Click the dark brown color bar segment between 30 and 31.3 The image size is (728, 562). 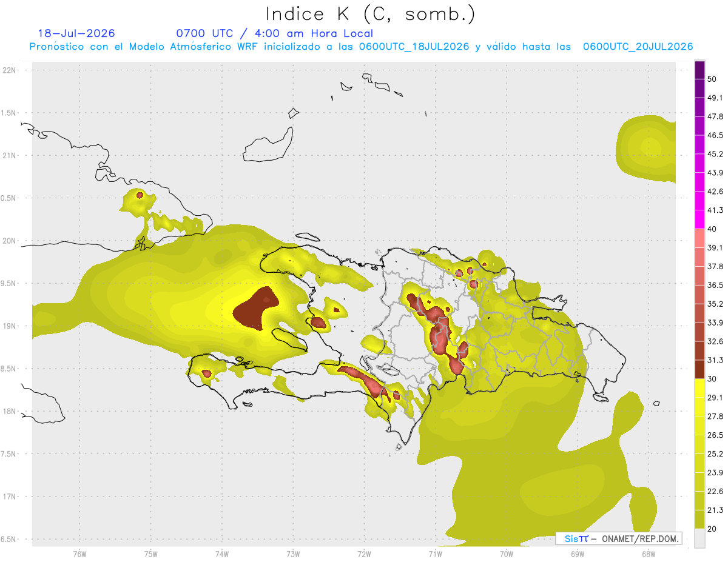[x=700, y=370]
